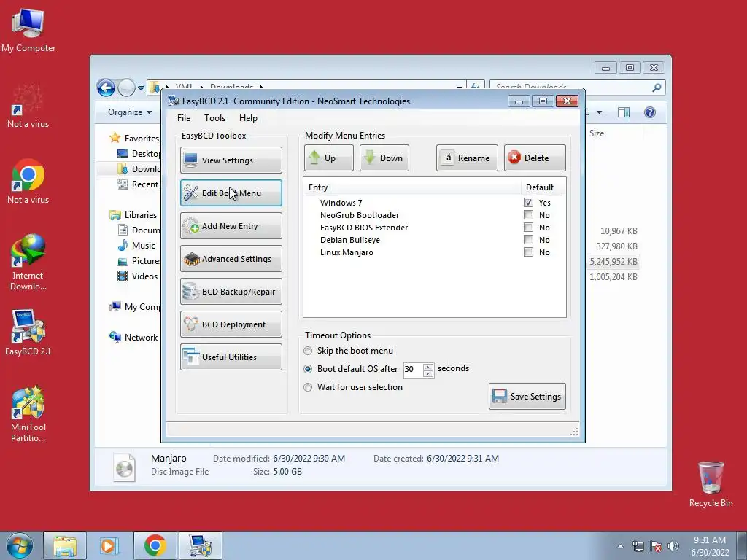
Task: Open BCD Backup/Repair section
Action: (x=231, y=292)
